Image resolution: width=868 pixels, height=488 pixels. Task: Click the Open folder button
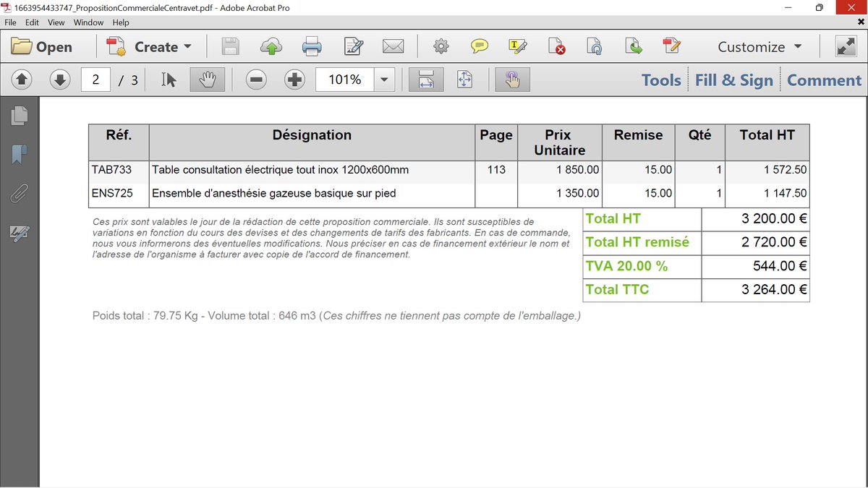click(42, 47)
